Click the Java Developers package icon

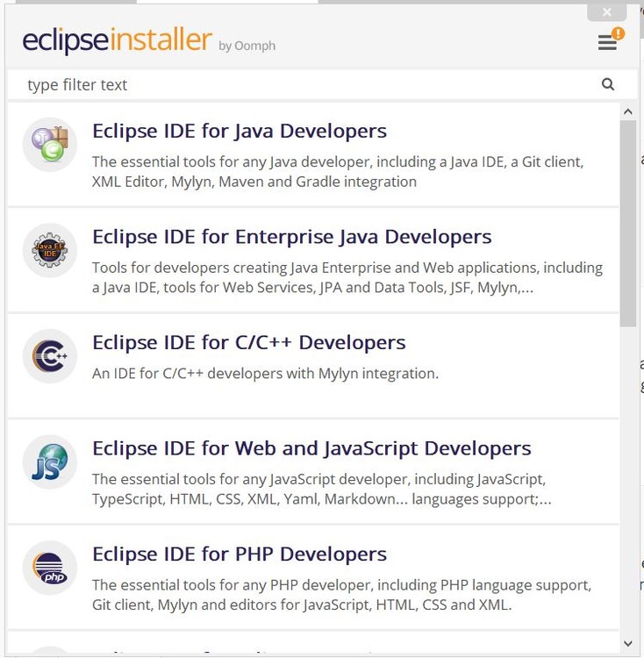point(50,145)
